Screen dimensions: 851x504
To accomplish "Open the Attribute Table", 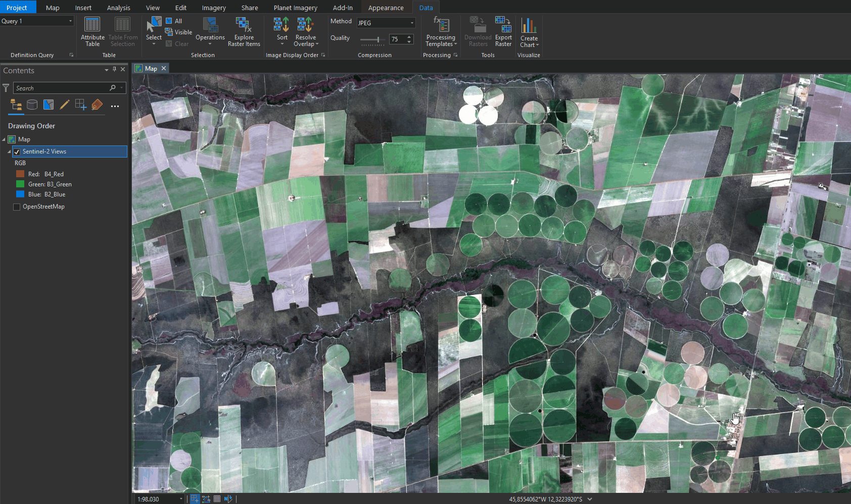I will pos(92,32).
